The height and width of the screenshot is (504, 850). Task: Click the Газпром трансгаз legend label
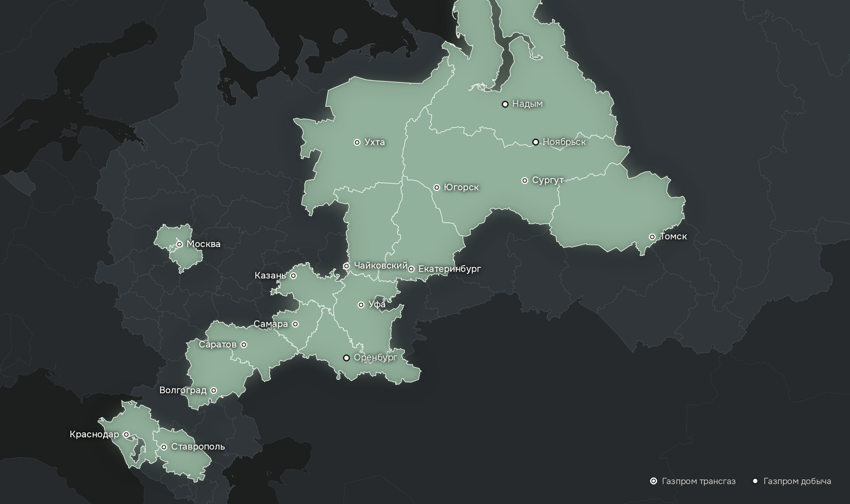pyautogui.click(x=699, y=481)
